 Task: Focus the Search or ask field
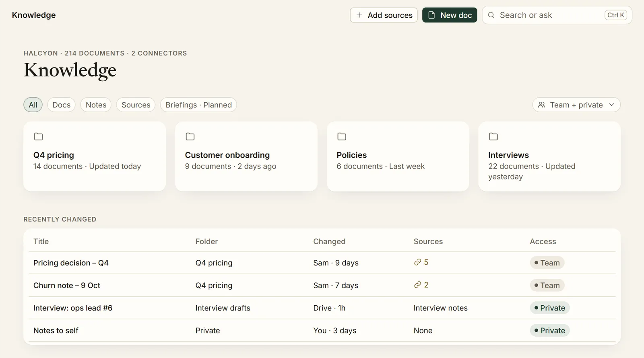557,15
